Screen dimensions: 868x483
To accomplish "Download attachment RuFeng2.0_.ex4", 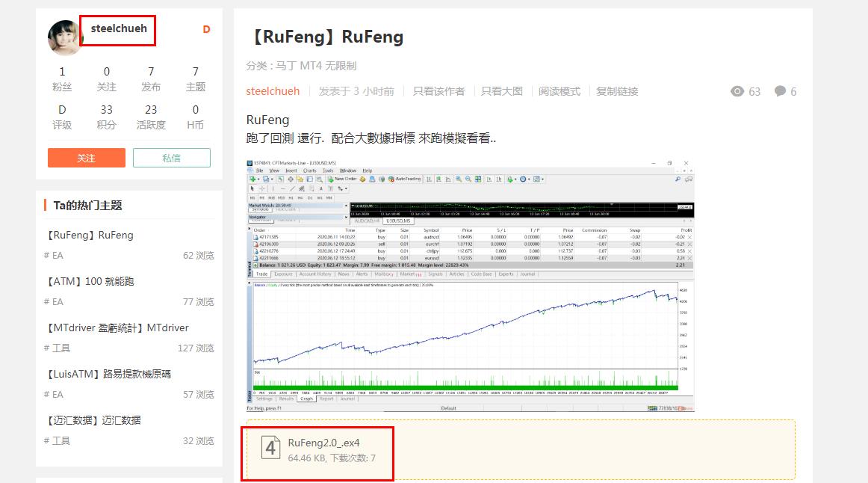I will point(324,443).
